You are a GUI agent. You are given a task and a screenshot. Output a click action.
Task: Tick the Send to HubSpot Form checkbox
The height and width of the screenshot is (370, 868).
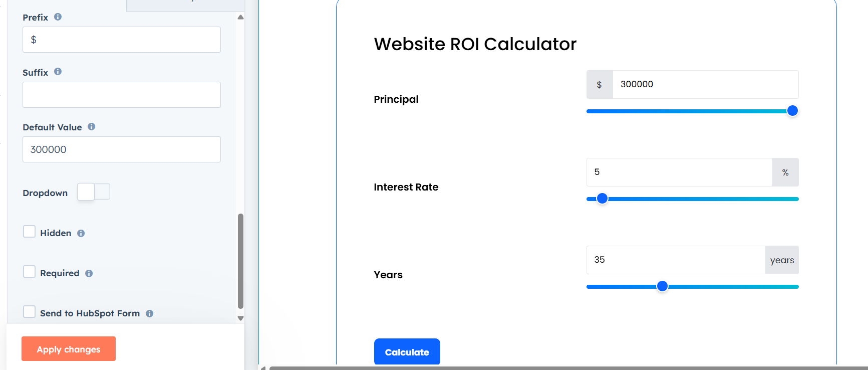click(30, 312)
